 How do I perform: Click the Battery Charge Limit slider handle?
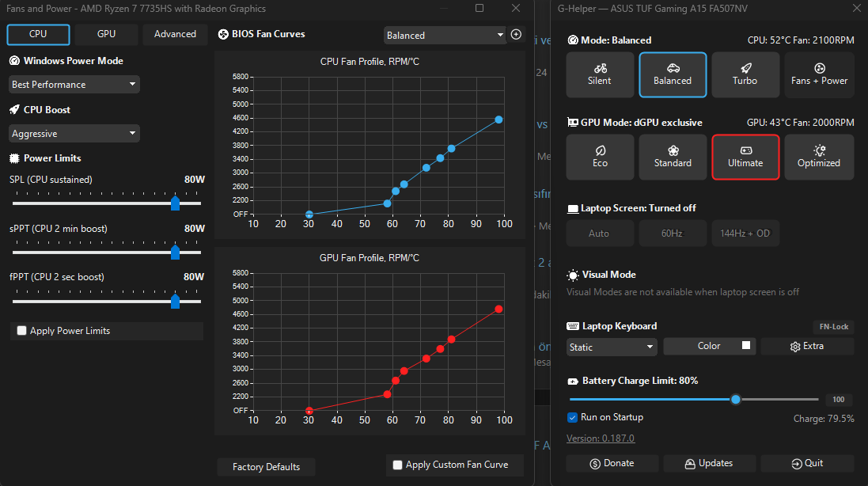(736, 399)
